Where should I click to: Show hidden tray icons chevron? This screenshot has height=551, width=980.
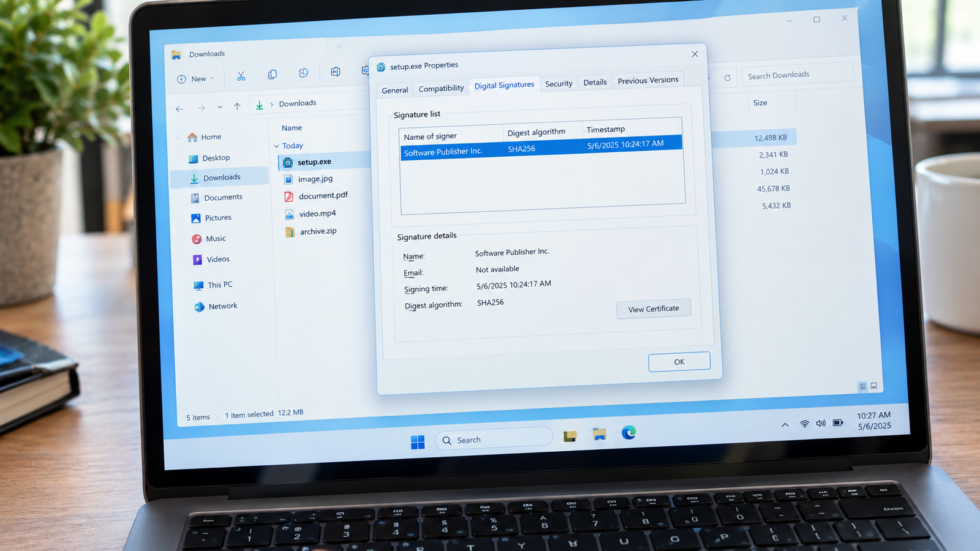pos(785,425)
